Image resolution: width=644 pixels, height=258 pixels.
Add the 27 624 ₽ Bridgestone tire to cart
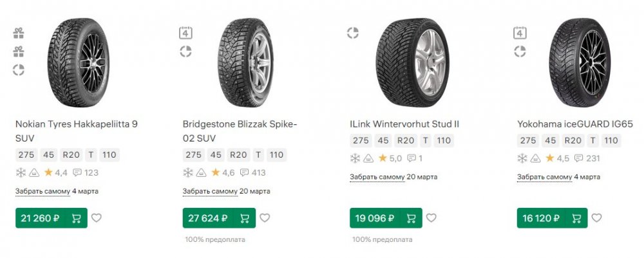tap(244, 218)
